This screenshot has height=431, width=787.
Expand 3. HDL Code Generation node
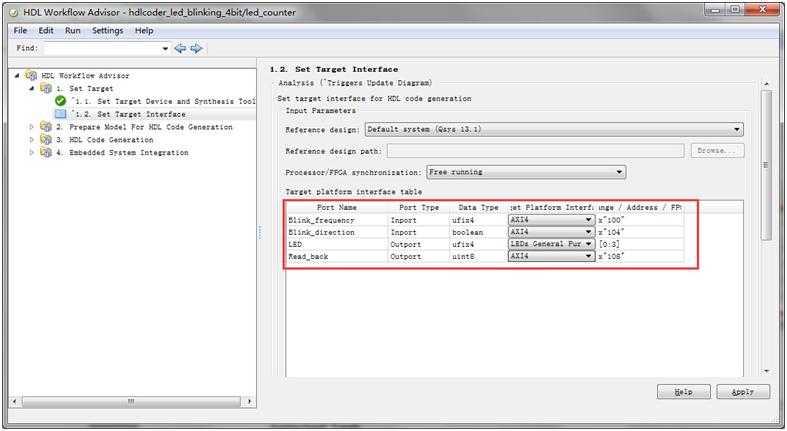[32, 139]
